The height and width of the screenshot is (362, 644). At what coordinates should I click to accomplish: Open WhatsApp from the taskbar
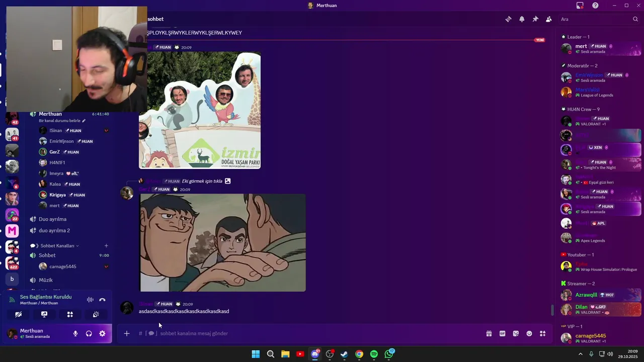pos(389,354)
